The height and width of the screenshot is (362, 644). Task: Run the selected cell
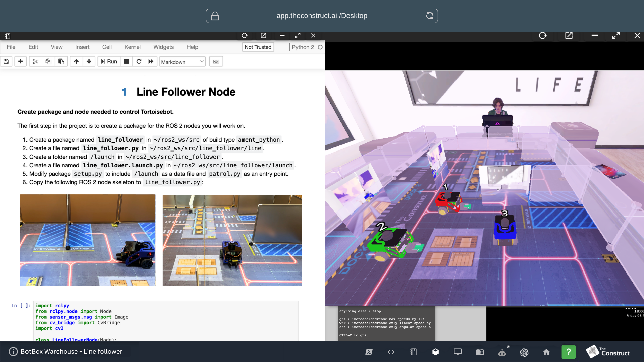[x=109, y=62]
